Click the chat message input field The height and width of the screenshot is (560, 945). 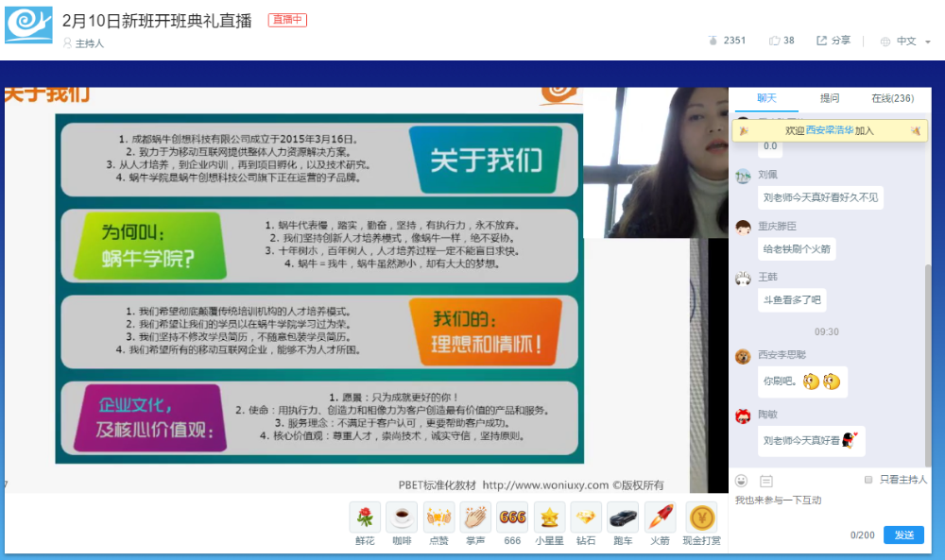829,507
